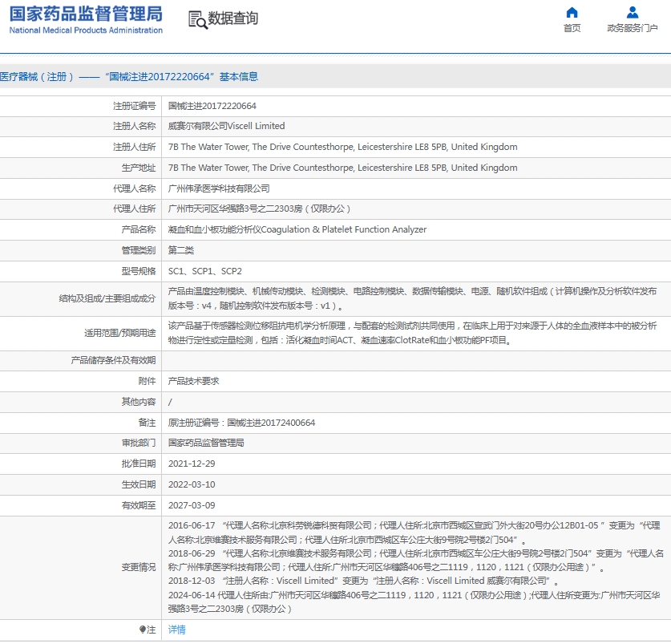Click the 型号规格 row label
This screenshot has height=644, width=671.
[x=139, y=271]
